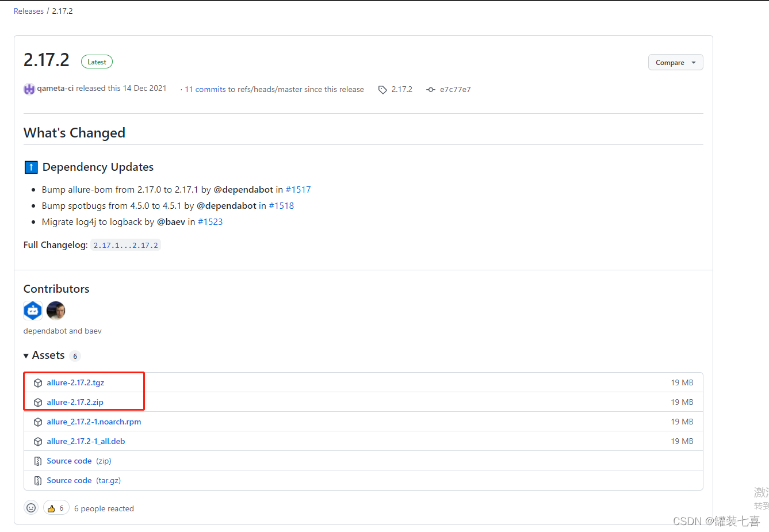Toggle the thumbs-up reaction with 6 votes
769x532 pixels.
(56, 508)
